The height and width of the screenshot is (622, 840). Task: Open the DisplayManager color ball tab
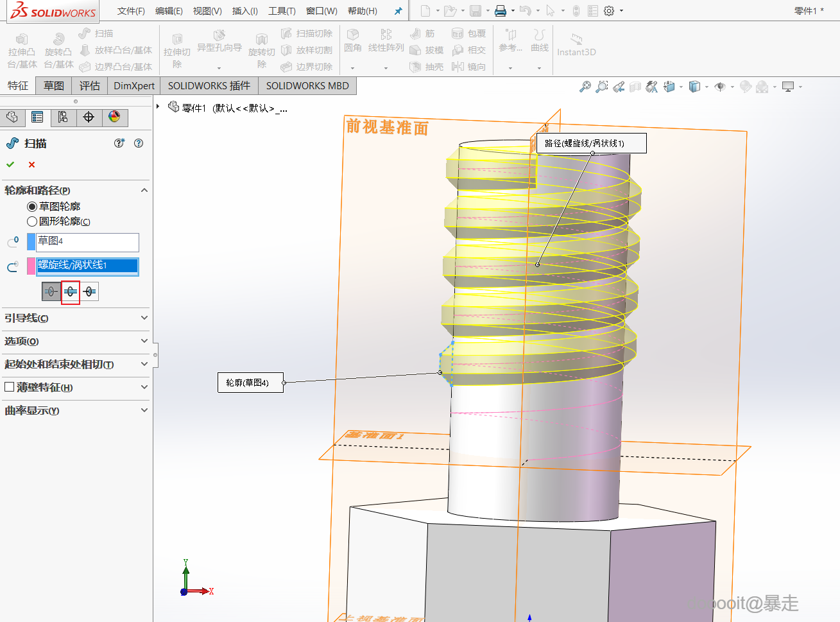(x=114, y=117)
